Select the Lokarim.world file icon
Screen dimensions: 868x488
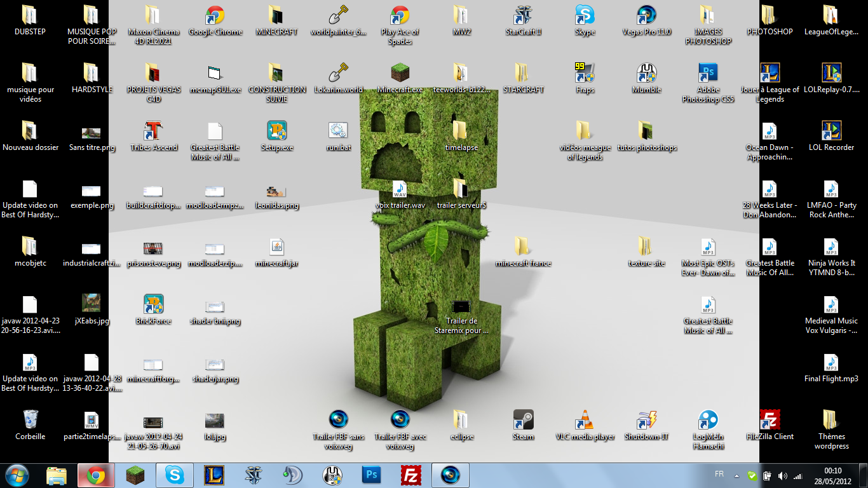tap(339, 79)
